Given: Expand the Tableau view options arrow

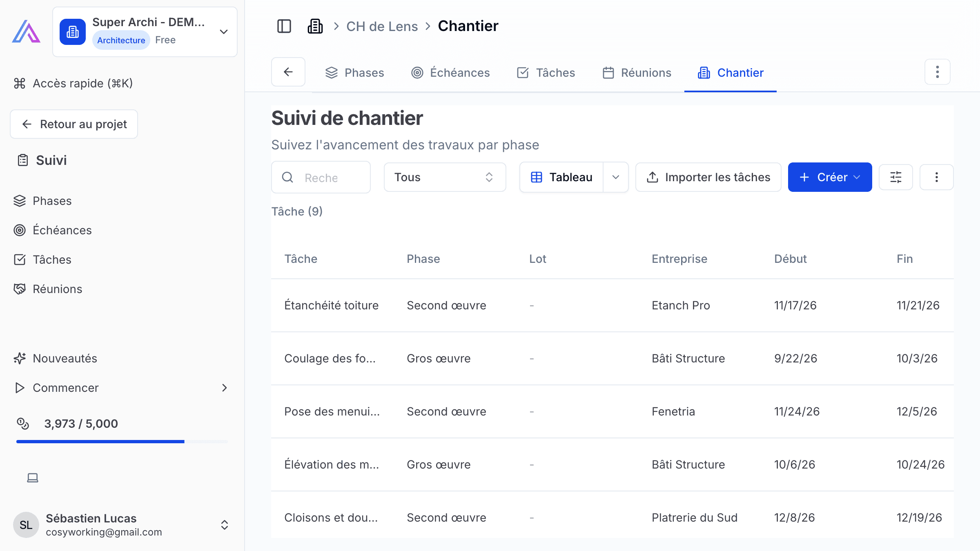Looking at the screenshot, I should coord(616,177).
